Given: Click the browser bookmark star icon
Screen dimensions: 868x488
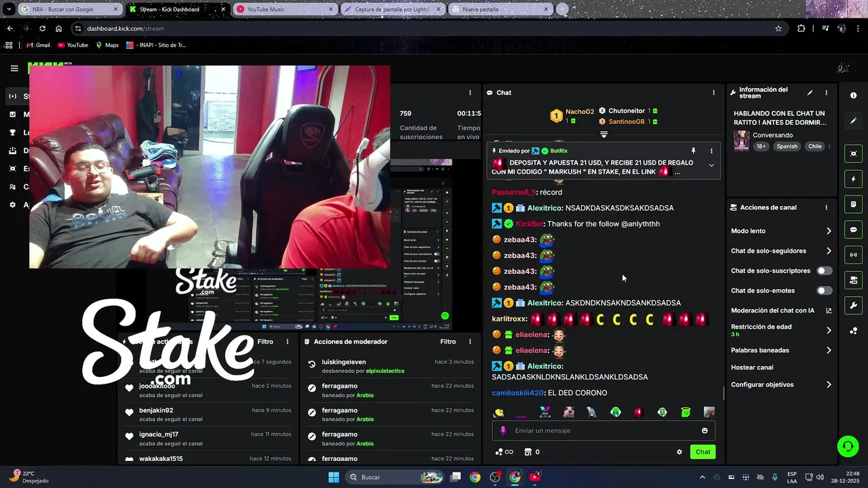Looking at the screenshot, I should pos(778,28).
